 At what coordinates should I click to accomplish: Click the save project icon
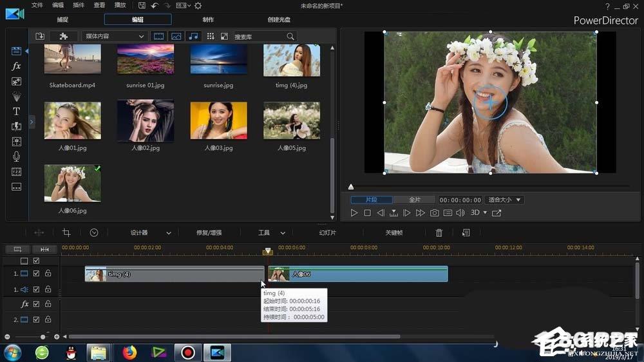(142, 5)
